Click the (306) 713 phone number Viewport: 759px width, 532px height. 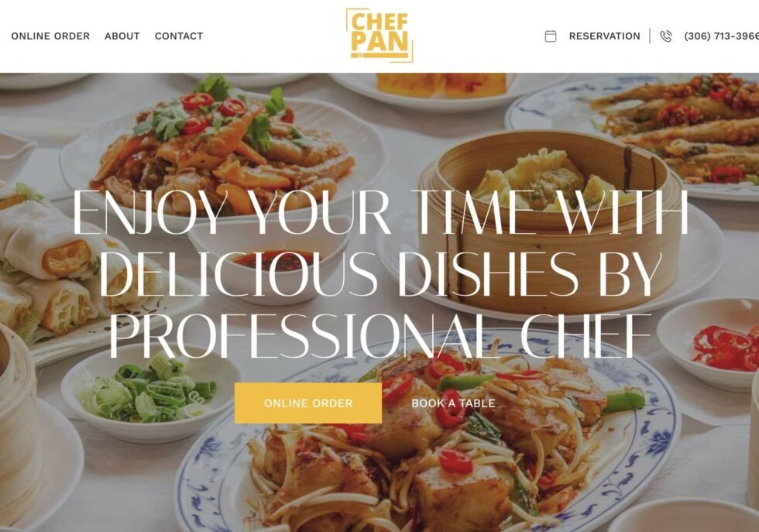pyautogui.click(x=721, y=36)
